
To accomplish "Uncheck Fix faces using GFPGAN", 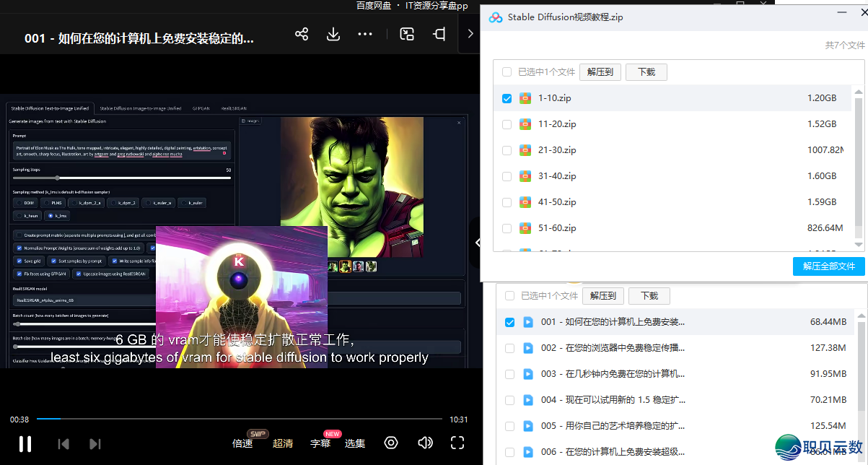I will [x=19, y=274].
